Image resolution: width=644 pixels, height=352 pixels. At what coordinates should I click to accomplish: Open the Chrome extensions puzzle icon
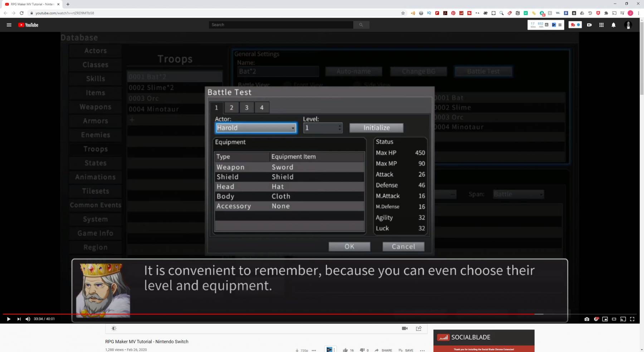point(606,13)
